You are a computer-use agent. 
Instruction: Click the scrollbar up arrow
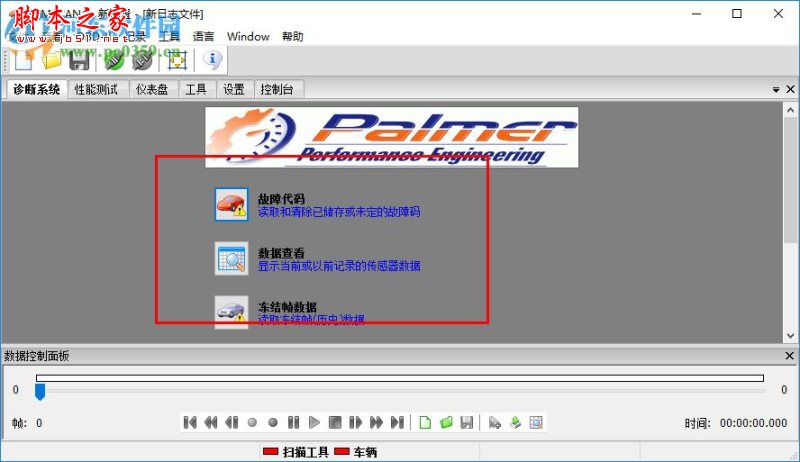790,110
